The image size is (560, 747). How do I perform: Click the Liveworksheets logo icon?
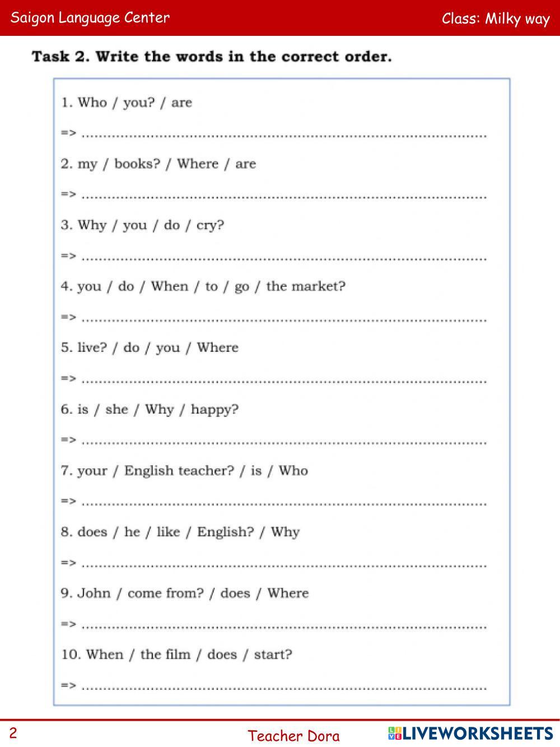point(394,733)
